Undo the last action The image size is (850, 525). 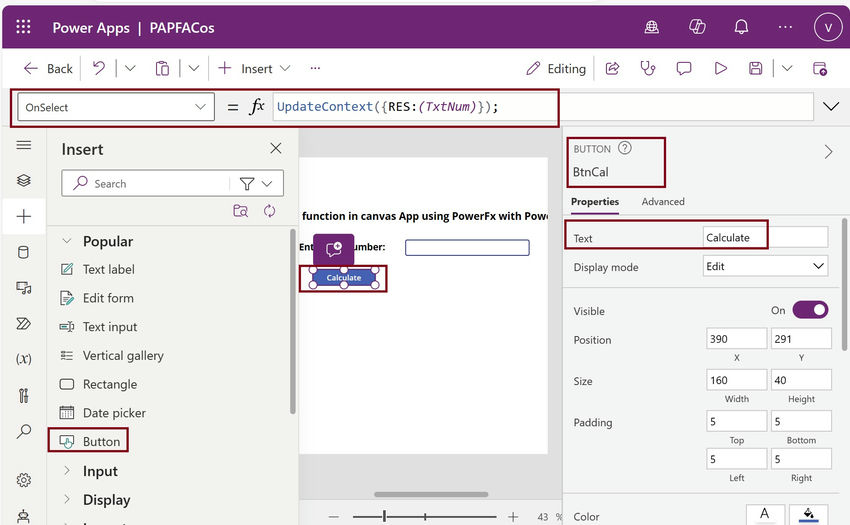99,68
